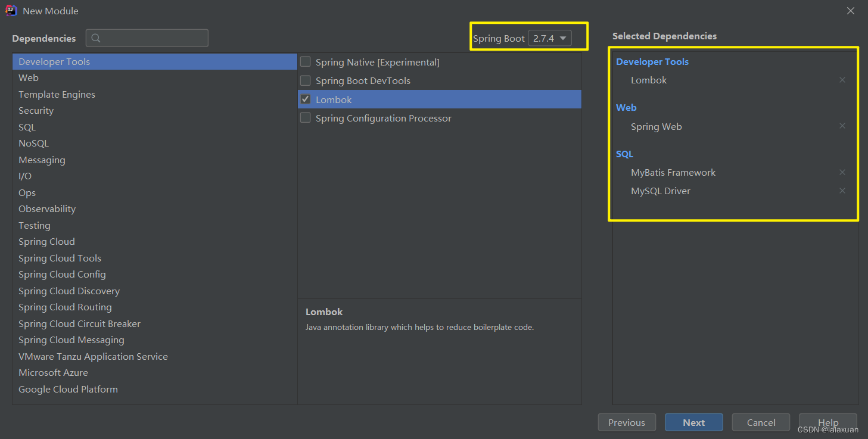This screenshot has height=439, width=868.
Task: Remove Lombok from selected dependencies
Action: point(842,80)
